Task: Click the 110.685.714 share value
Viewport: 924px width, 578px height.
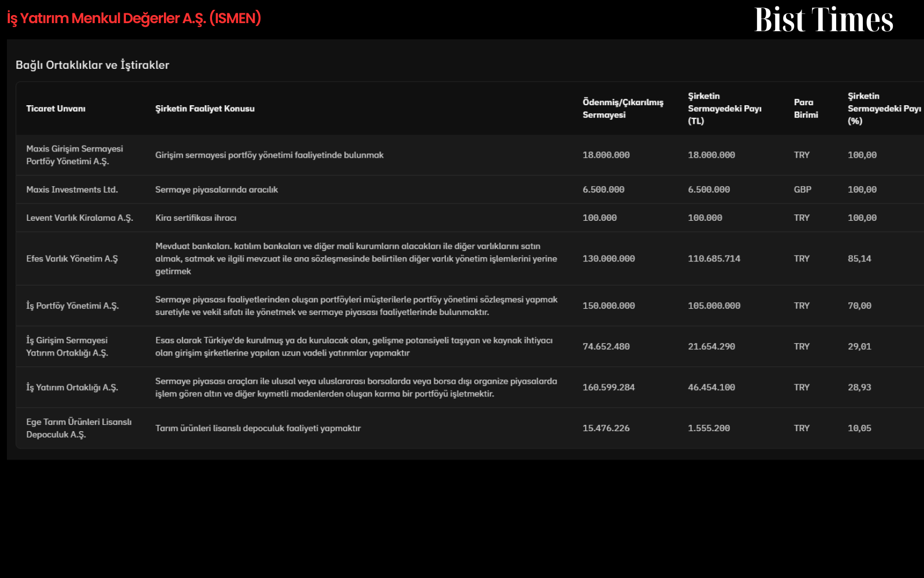Action: tap(714, 259)
